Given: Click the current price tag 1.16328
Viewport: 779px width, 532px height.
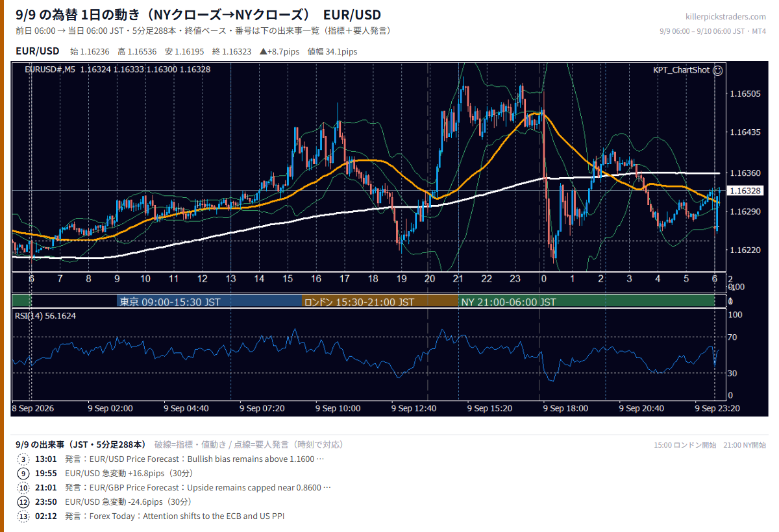Looking at the screenshot, I should [745, 191].
